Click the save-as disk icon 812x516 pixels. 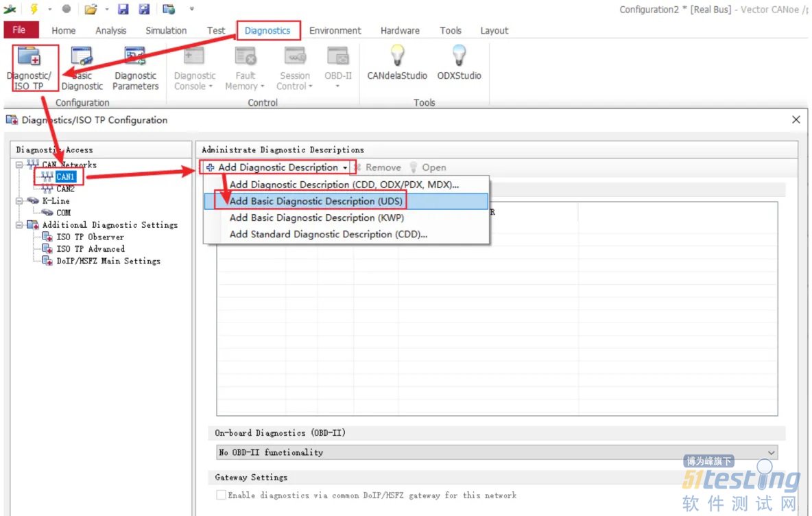[x=144, y=9]
